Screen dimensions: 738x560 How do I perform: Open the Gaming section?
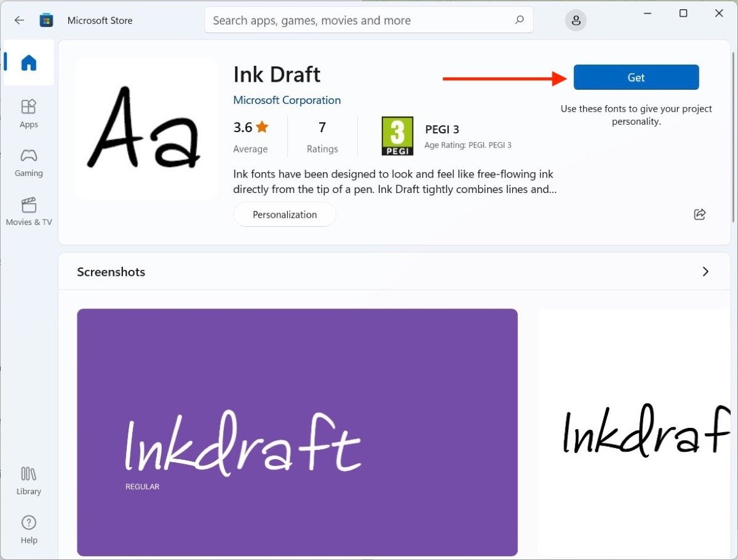point(29,163)
